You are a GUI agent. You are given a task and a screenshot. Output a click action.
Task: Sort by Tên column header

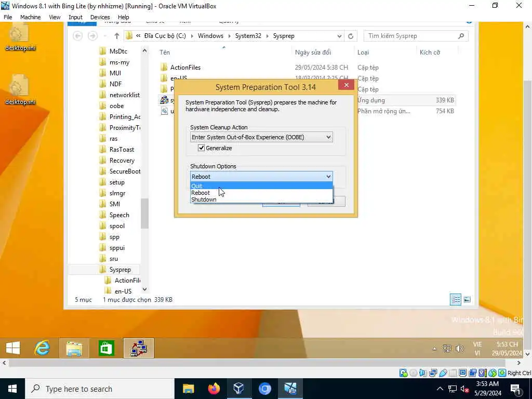point(165,52)
